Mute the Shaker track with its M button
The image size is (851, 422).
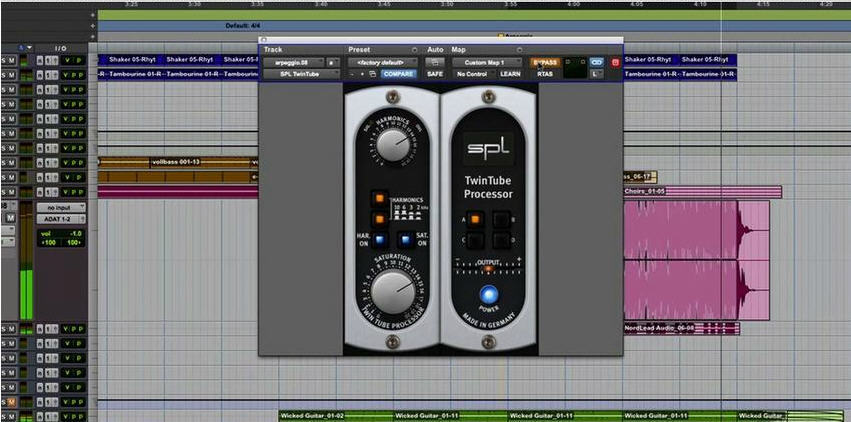tap(12, 60)
